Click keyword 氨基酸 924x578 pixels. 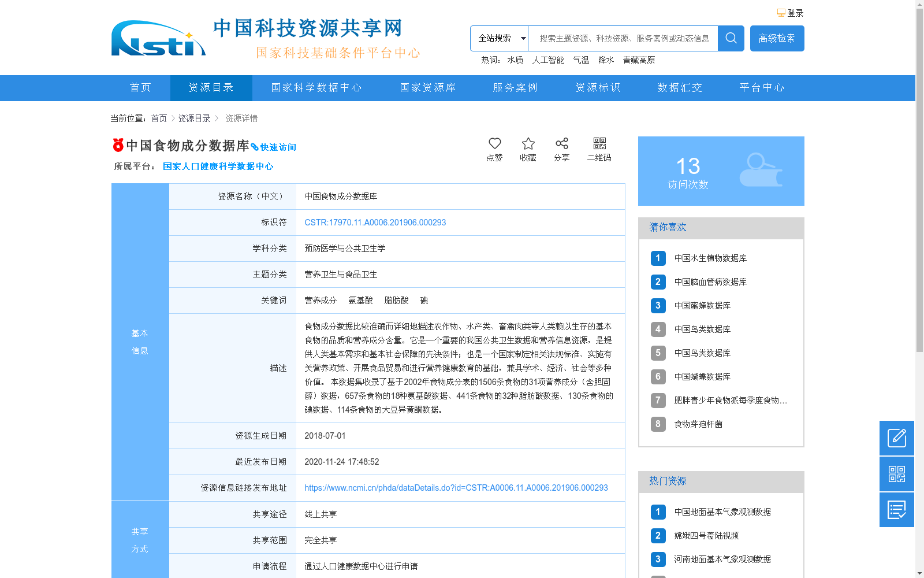pyautogui.click(x=360, y=301)
